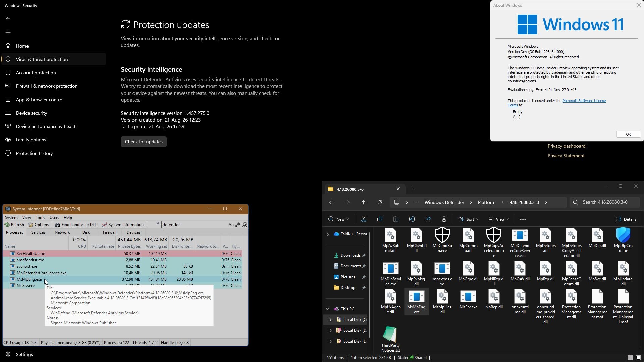Toggle regex search option in System Informer

tap(238, 225)
